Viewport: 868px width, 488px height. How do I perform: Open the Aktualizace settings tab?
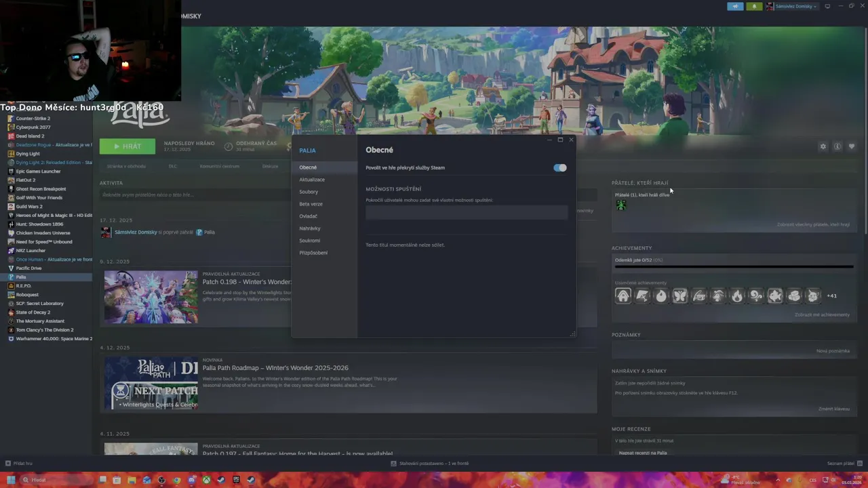point(324,180)
